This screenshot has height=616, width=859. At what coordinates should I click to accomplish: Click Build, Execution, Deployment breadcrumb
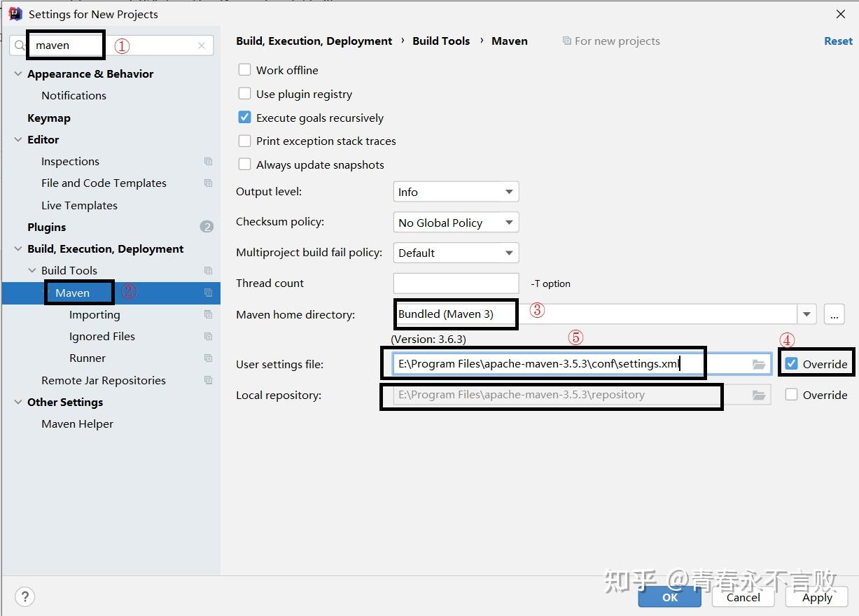(x=314, y=41)
